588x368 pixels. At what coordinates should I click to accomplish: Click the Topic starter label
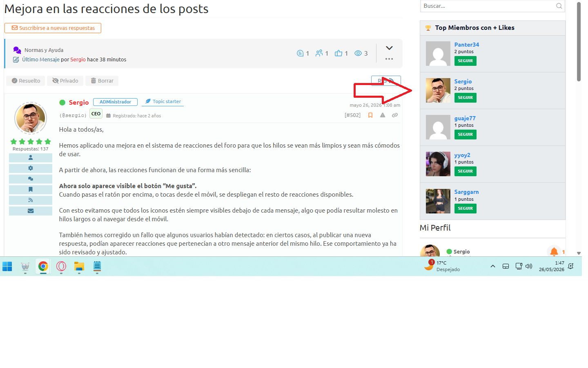point(163,101)
